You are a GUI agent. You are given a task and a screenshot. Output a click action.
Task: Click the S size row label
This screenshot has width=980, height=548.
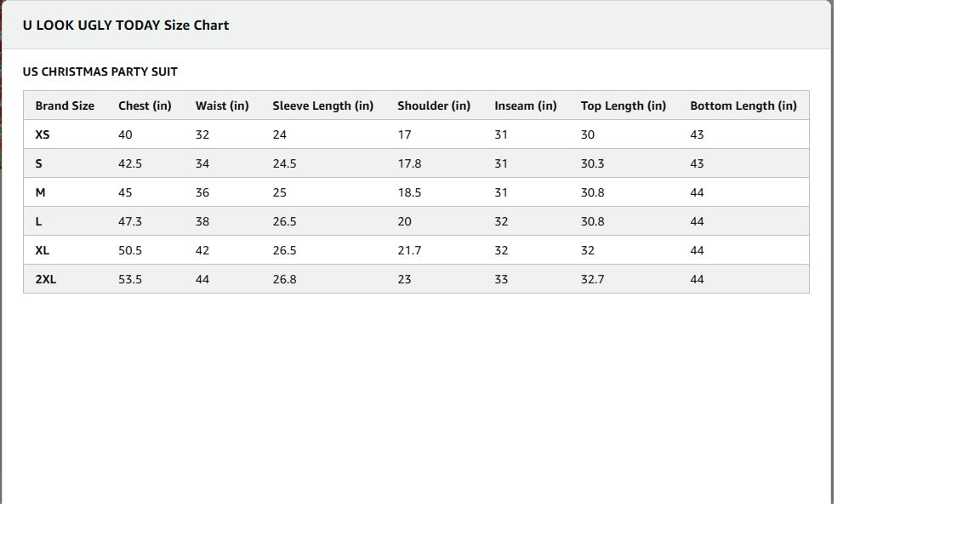39,164
